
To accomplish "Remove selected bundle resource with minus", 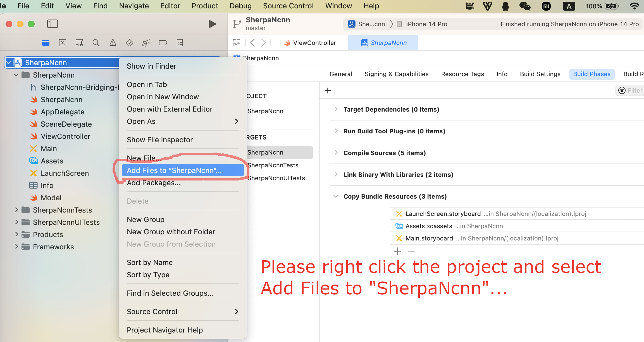I will [x=411, y=251].
